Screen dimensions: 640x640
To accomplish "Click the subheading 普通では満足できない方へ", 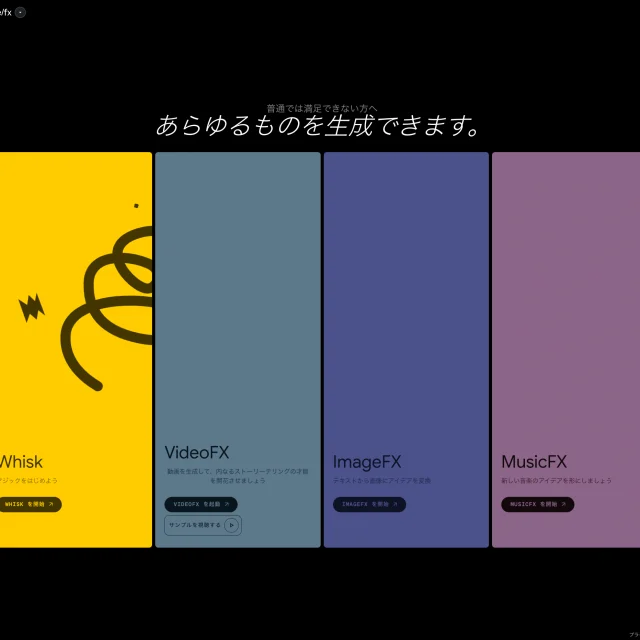I will coord(322,109).
